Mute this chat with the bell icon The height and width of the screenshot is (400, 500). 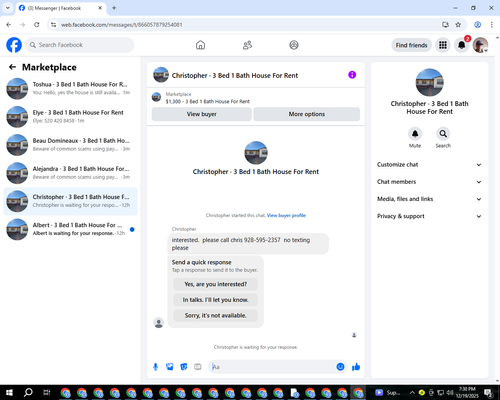coord(415,134)
